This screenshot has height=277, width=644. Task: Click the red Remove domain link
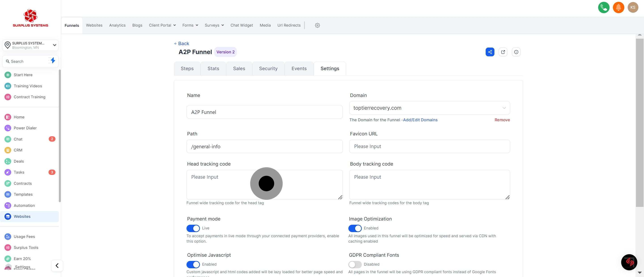tap(502, 120)
